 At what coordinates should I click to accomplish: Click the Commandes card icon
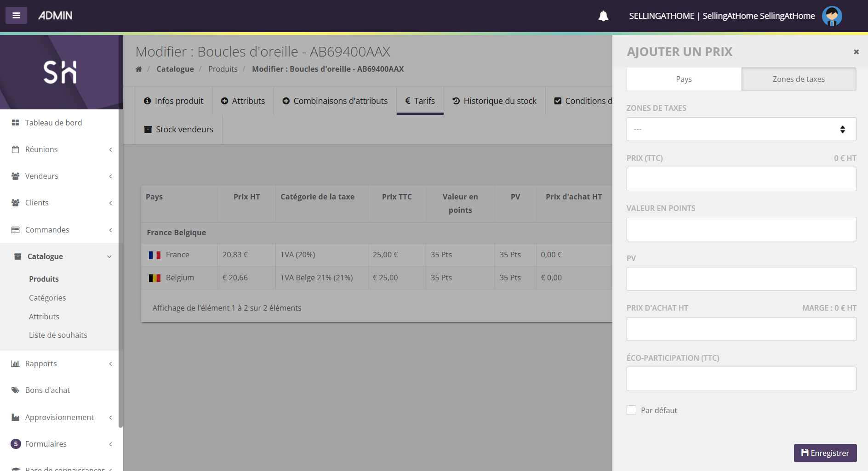pos(15,230)
